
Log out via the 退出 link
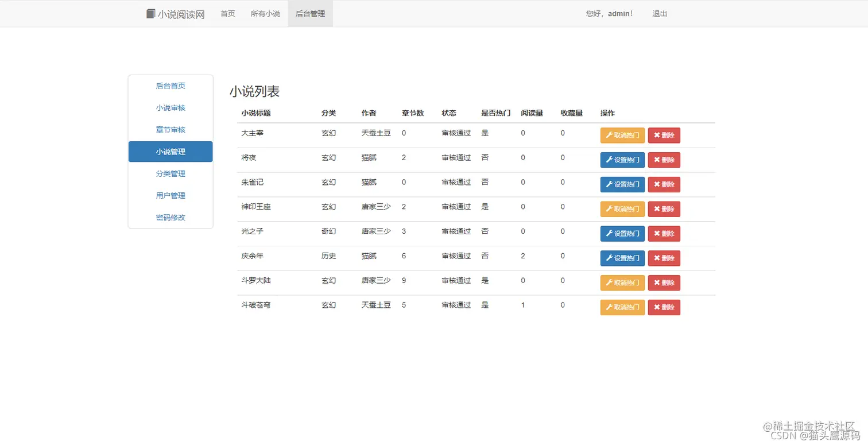coord(660,14)
